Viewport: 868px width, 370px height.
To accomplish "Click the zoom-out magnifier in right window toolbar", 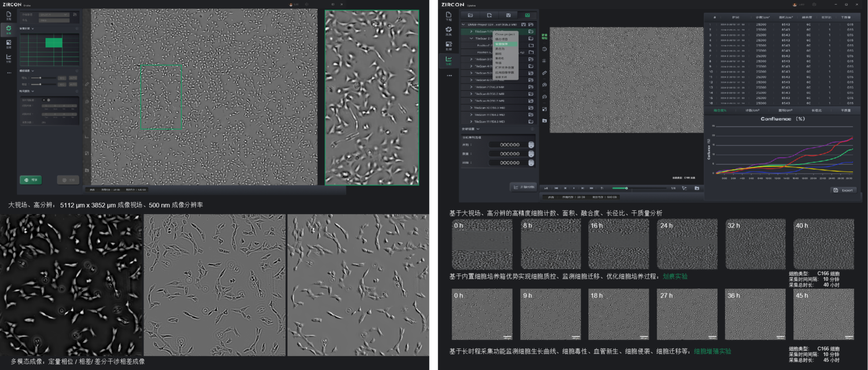I will coord(545,97).
